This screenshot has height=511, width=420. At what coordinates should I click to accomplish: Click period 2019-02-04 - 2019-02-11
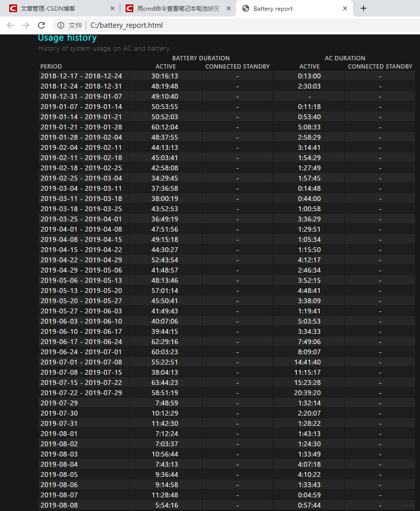pyautogui.click(x=81, y=147)
